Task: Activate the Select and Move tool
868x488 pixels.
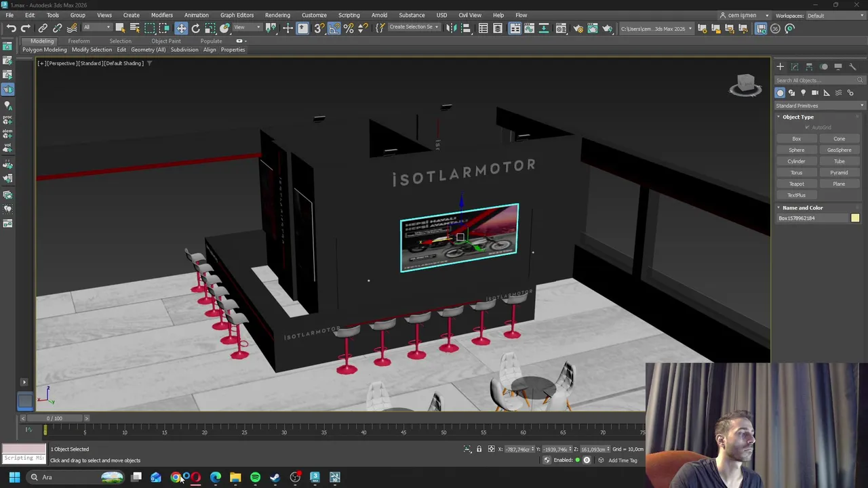Action: pos(181,28)
